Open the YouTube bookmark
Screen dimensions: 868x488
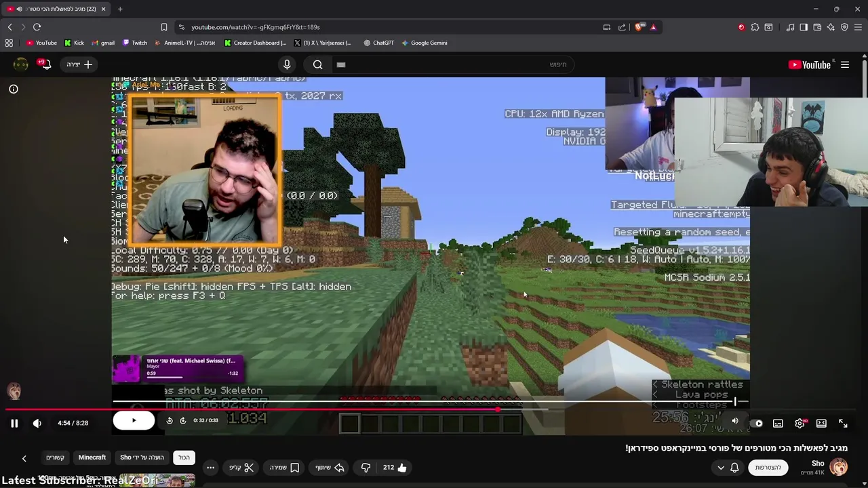(41, 43)
